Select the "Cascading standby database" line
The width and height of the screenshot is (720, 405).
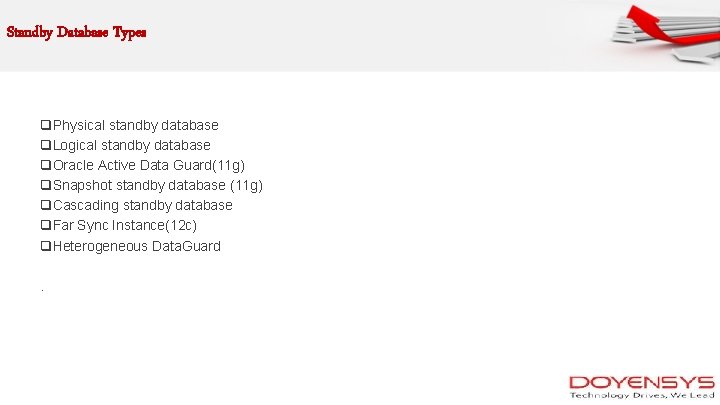coord(142,205)
